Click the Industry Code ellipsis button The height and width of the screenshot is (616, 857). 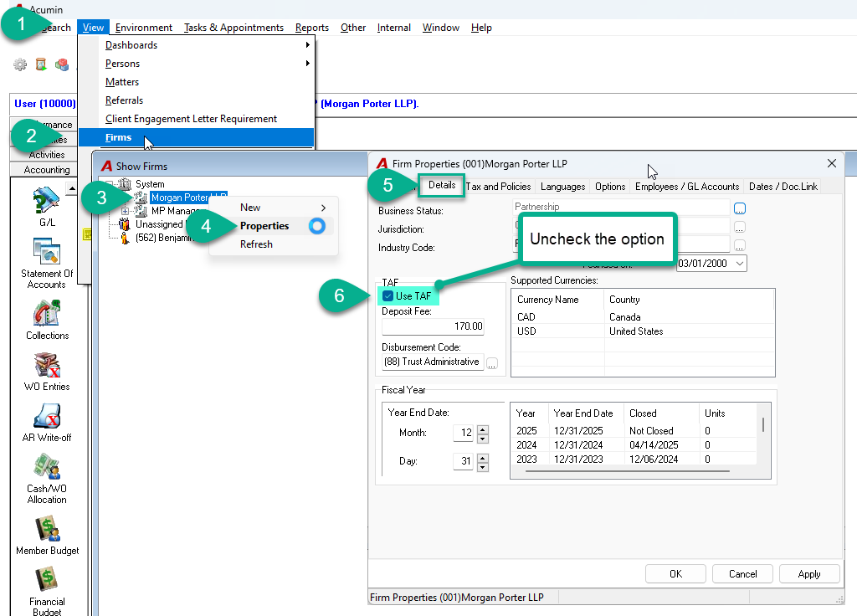[740, 245]
